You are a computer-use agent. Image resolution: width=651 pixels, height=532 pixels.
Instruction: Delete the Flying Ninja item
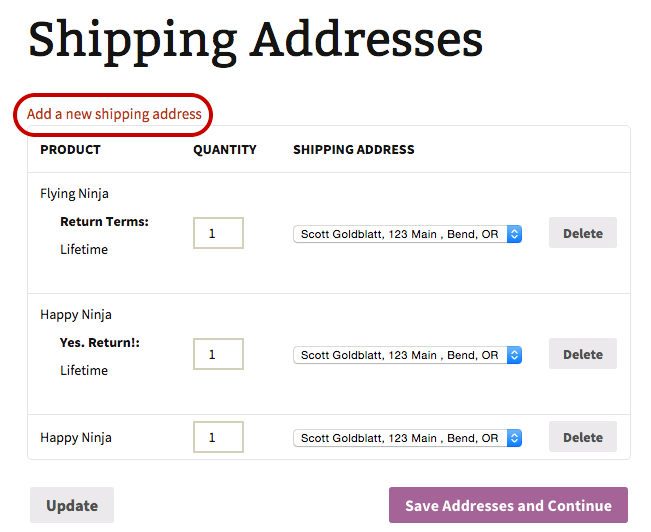(582, 233)
